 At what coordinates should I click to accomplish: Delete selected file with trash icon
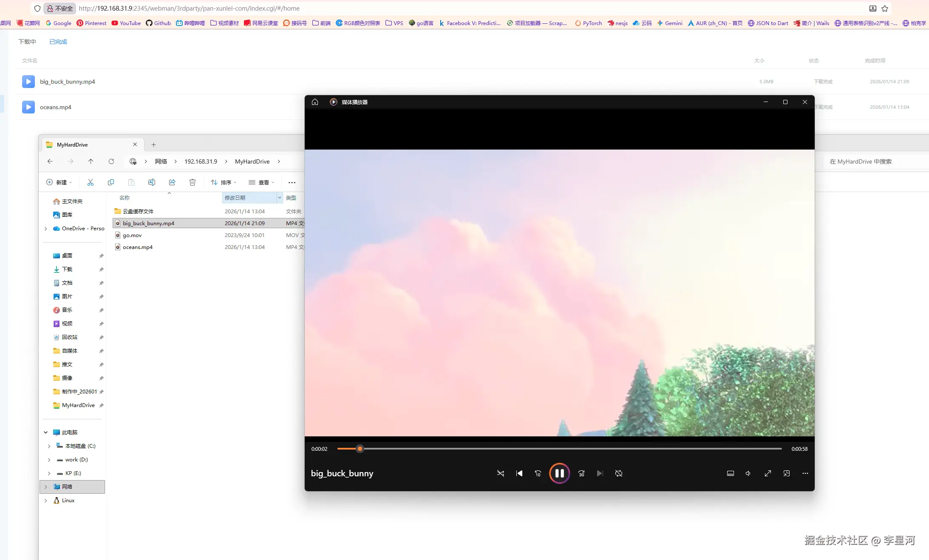[192, 182]
